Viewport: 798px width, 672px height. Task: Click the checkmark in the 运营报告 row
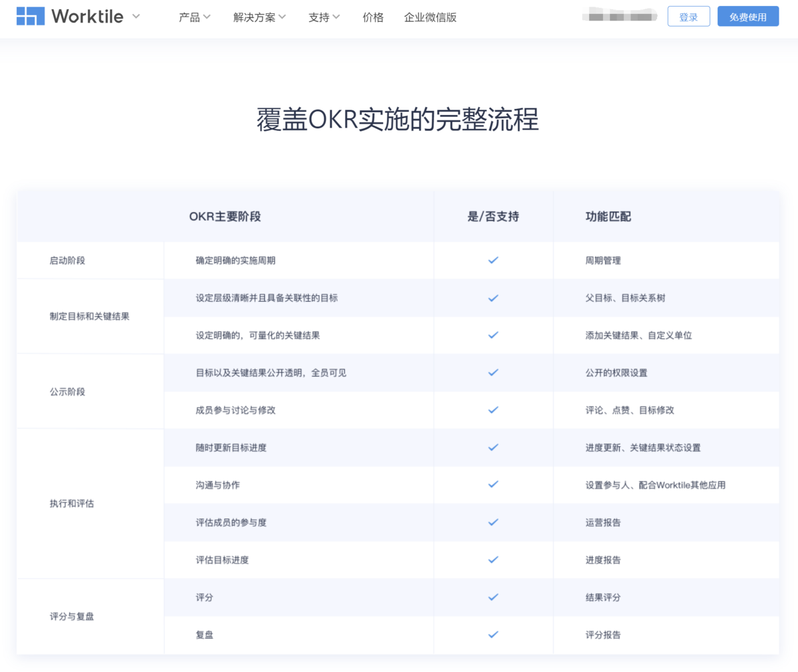pos(493,522)
